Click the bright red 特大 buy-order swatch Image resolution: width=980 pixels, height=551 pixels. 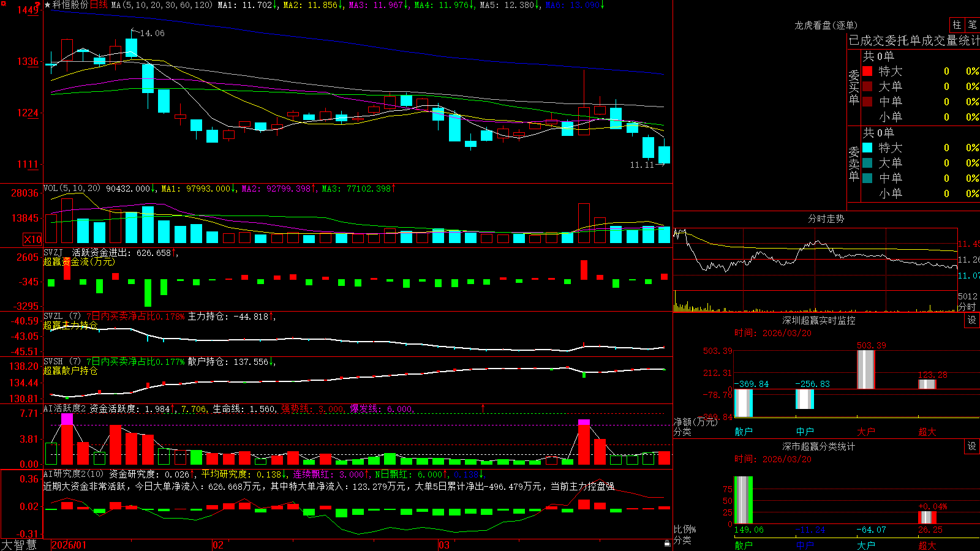pos(867,71)
